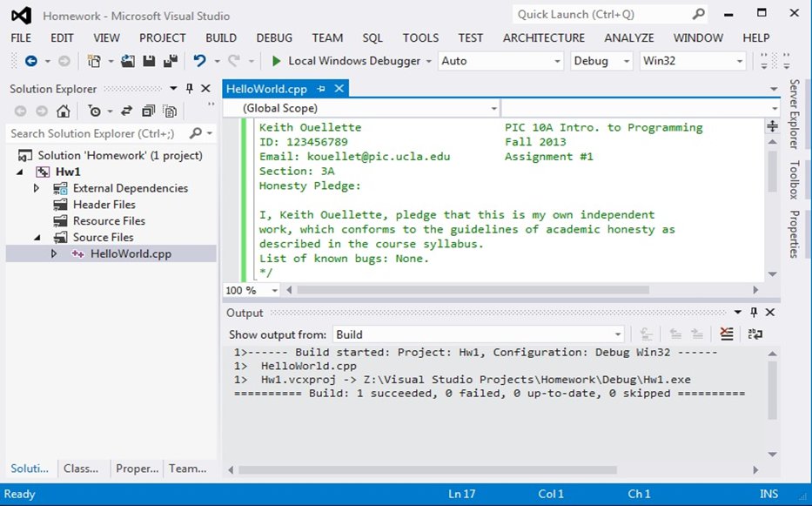Screen dimensions: 812x506
Task: Collapse the Hw1 project node
Action: (x=20, y=172)
